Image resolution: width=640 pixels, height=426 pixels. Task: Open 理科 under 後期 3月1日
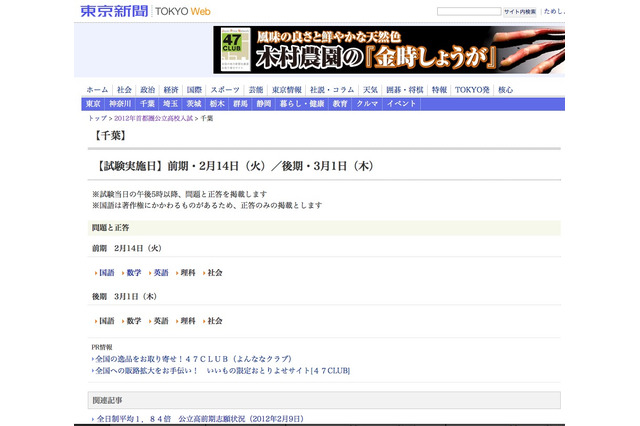(x=188, y=321)
